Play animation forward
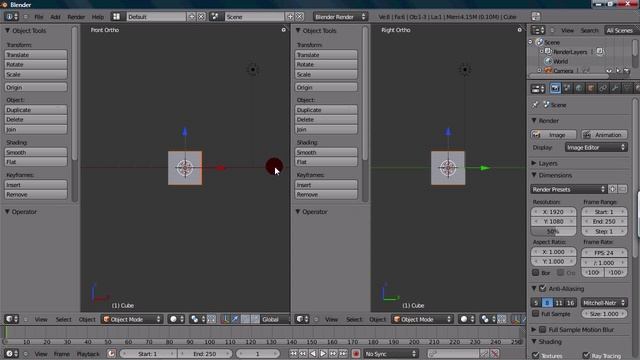The height and width of the screenshot is (360, 640). point(323,353)
